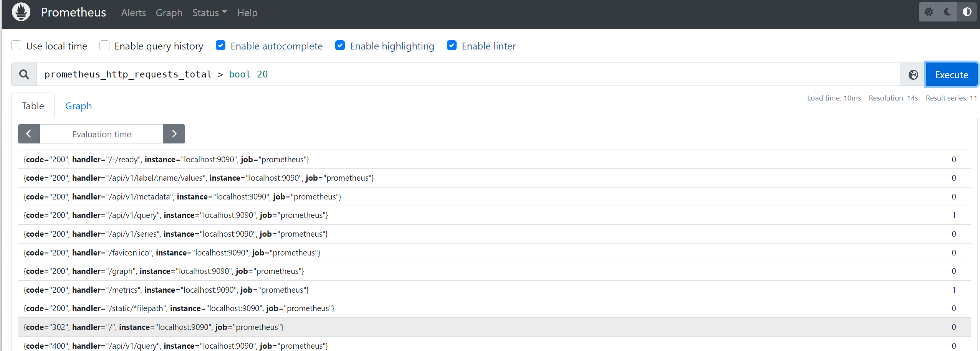
Task: Click the Execute button
Action: pos(951,74)
